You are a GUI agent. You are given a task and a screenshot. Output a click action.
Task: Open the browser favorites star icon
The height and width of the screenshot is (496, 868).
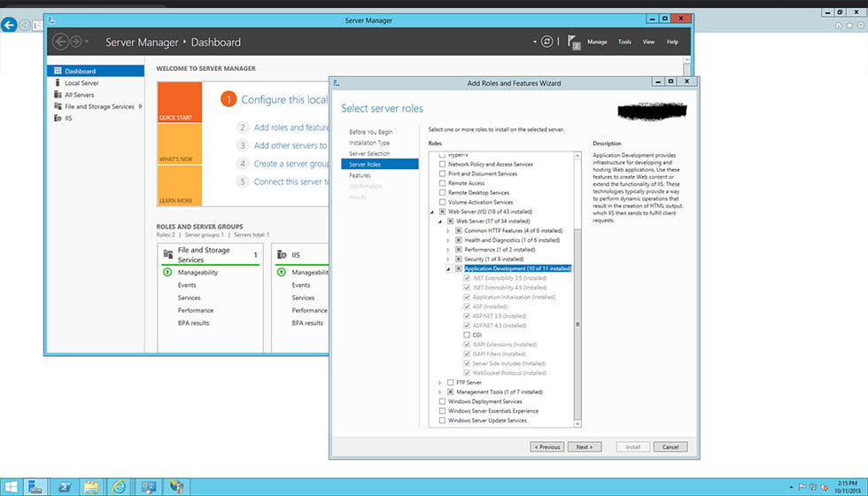click(849, 26)
